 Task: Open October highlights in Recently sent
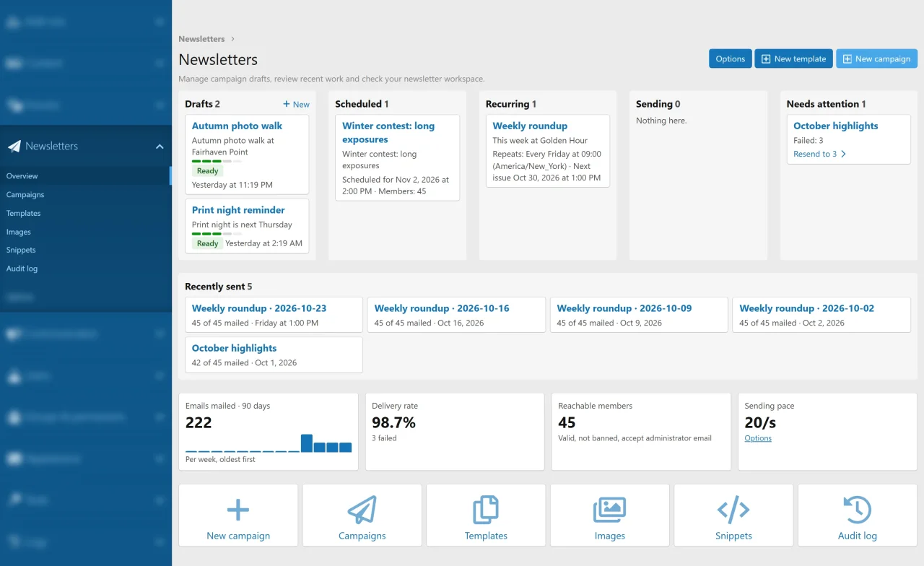tap(235, 348)
